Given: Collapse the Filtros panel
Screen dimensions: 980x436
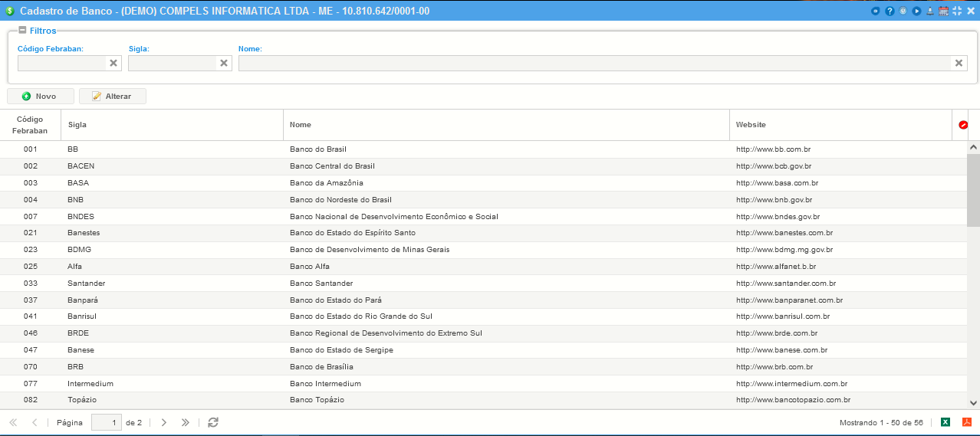Looking at the screenshot, I should click(22, 31).
